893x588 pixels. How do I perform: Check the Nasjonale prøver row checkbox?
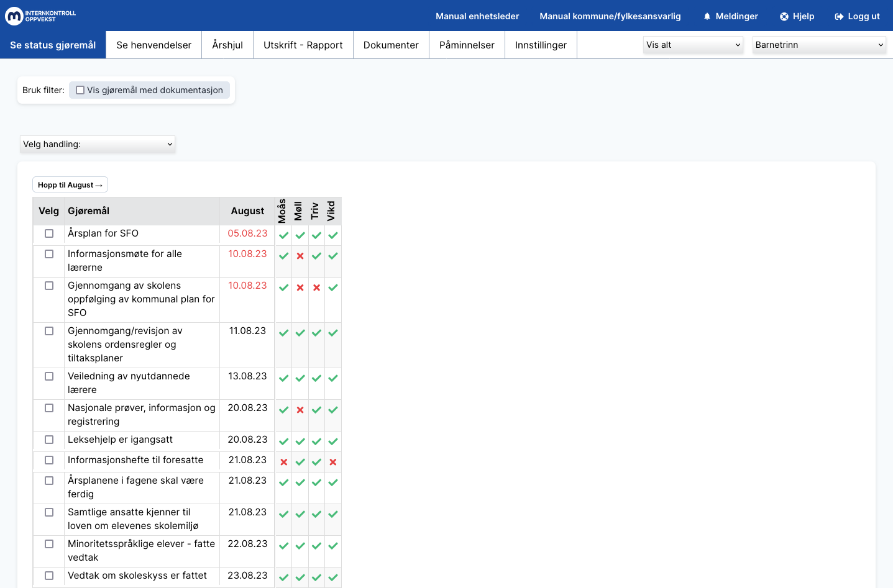click(49, 408)
